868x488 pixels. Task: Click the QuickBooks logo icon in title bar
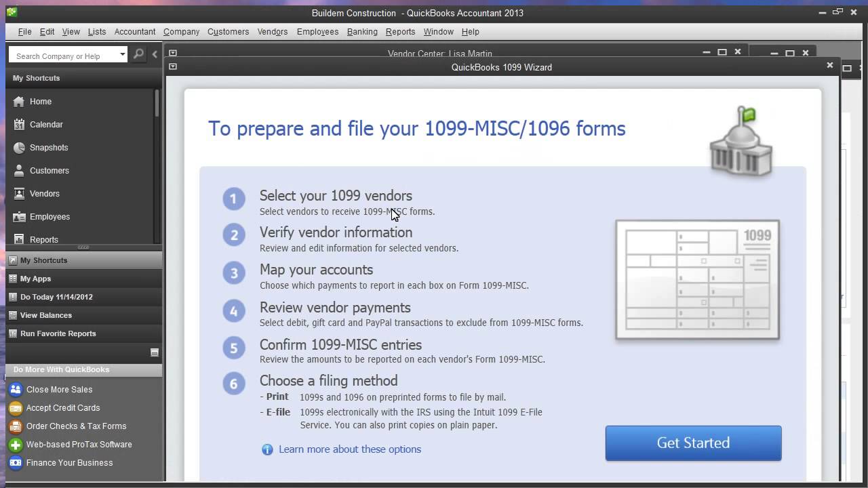pyautogui.click(x=12, y=12)
